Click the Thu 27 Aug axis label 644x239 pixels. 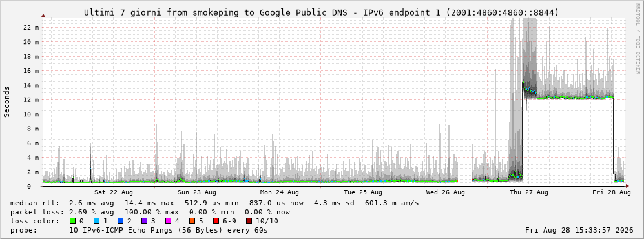529,192
